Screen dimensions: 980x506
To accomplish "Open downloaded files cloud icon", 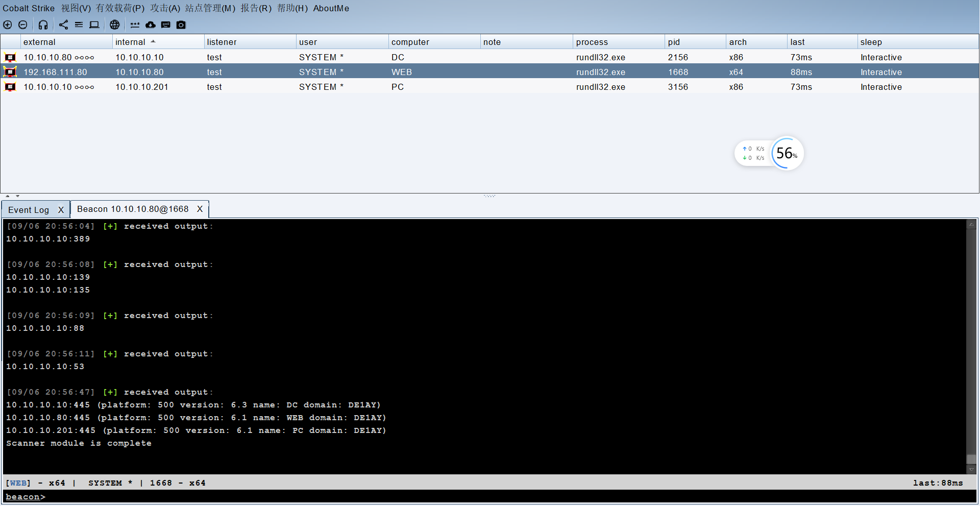I will click(x=151, y=25).
